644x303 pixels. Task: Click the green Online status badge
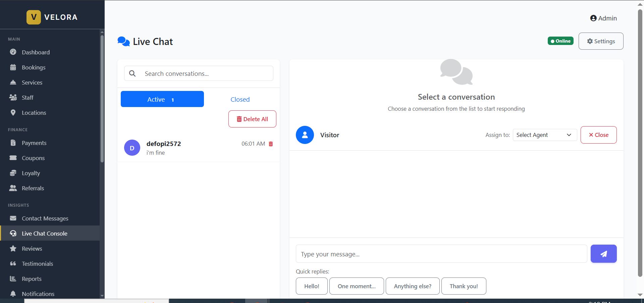click(560, 41)
